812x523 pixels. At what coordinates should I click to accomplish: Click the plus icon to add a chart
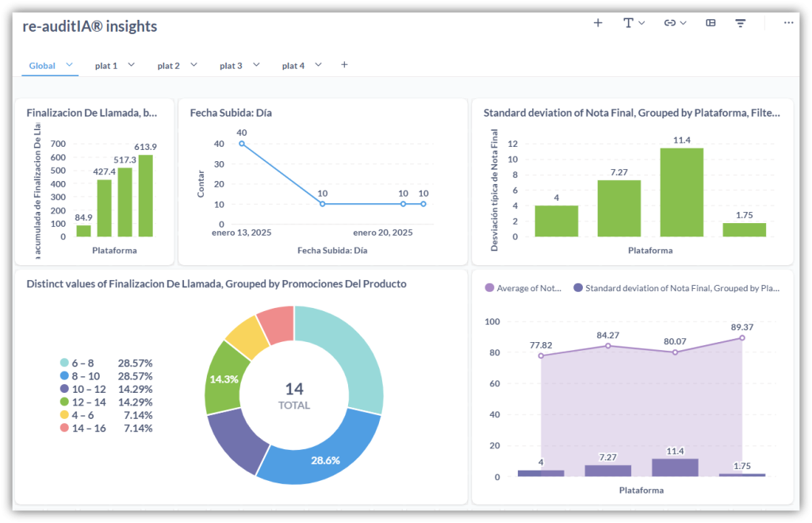point(598,23)
